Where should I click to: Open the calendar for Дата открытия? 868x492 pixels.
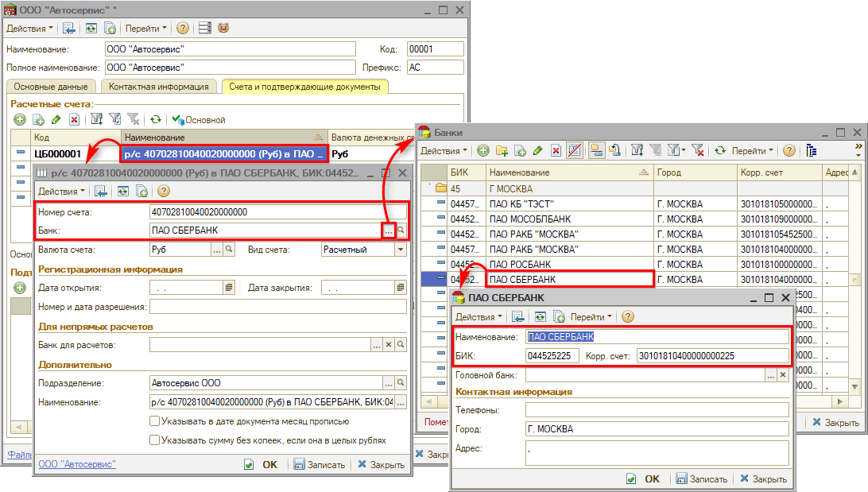(x=229, y=287)
